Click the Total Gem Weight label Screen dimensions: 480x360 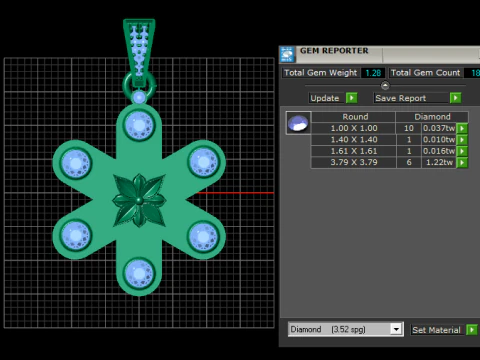(x=321, y=73)
